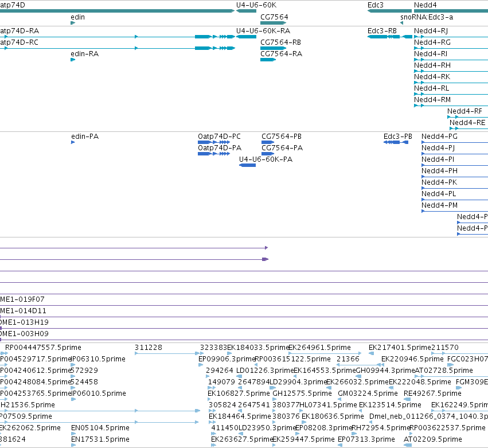The height and width of the screenshot is (448, 488).
Task: Click the CG7564-RA transcript label
Action: 282,54
